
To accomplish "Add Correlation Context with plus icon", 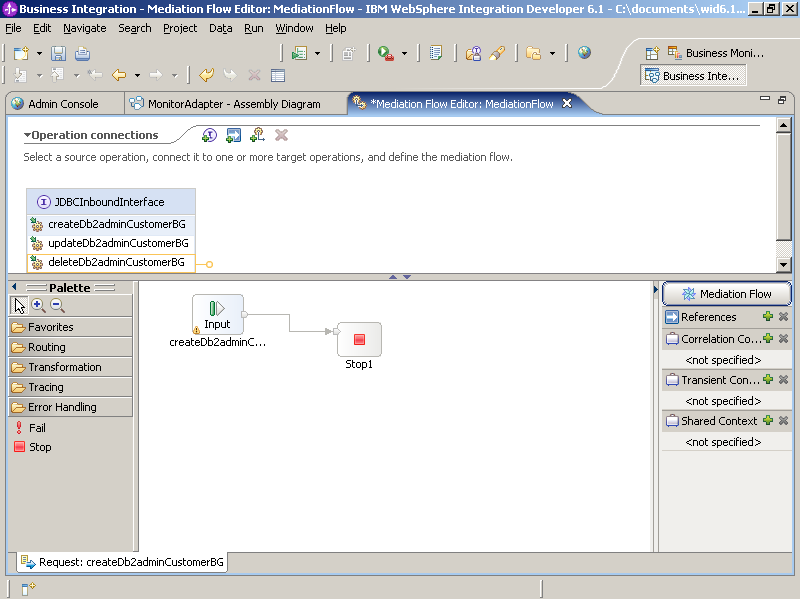I will coord(768,338).
